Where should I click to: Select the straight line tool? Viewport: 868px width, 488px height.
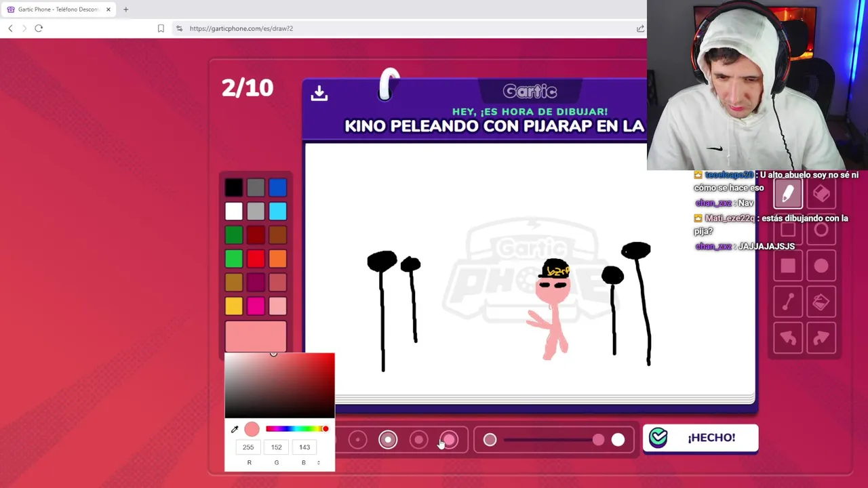click(x=788, y=302)
